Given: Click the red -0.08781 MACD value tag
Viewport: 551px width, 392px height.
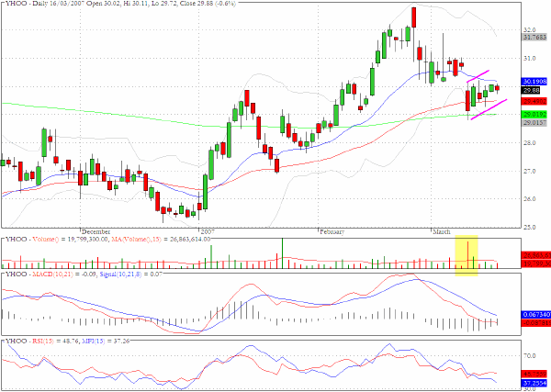Looking at the screenshot, I should pyautogui.click(x=536, y=323).
